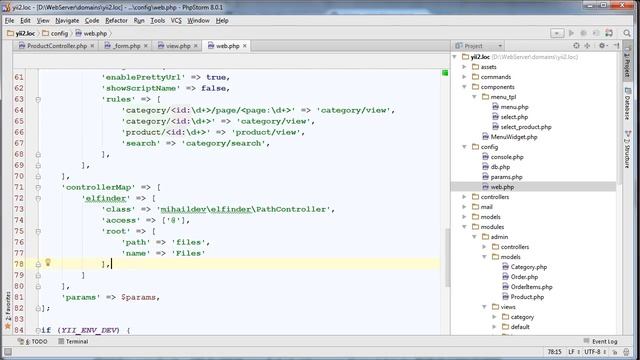The width and height of the screenshot is (640, 360).
Task: Close the ProductController.php tab
Action: [x=92, y=46]
